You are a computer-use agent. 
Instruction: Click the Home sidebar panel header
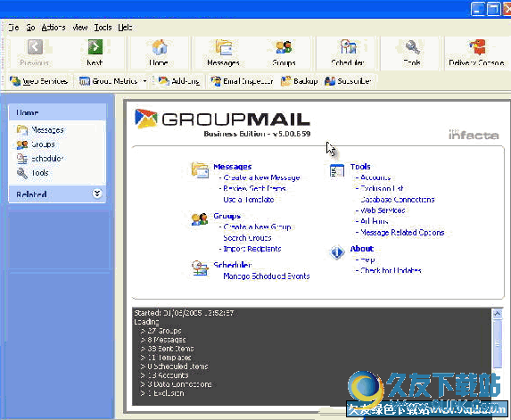[57, 112]
